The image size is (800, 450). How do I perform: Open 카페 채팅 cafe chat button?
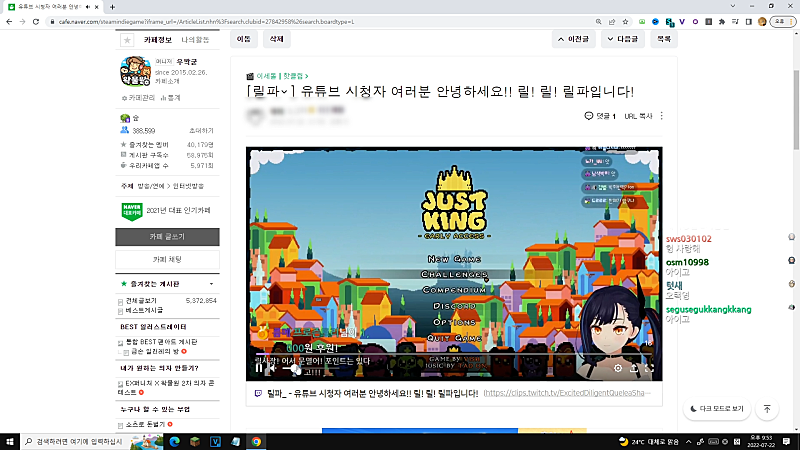pyautogui.click(x=167, y=260)
